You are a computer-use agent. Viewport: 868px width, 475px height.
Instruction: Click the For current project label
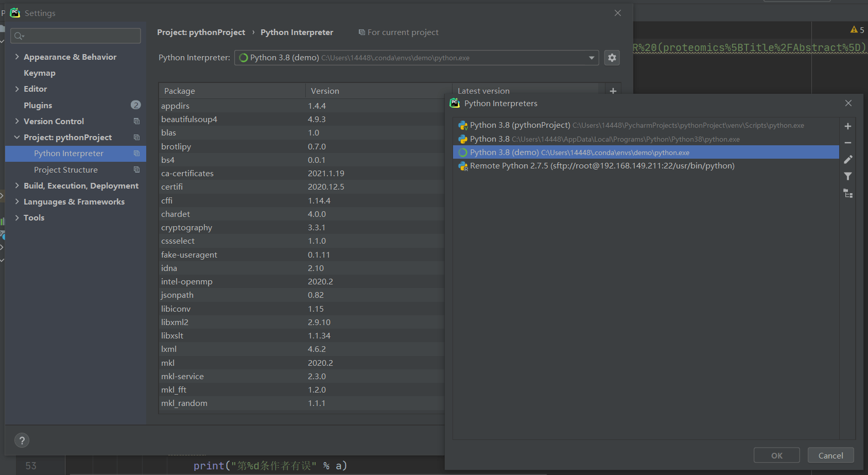tap(403, 32)
